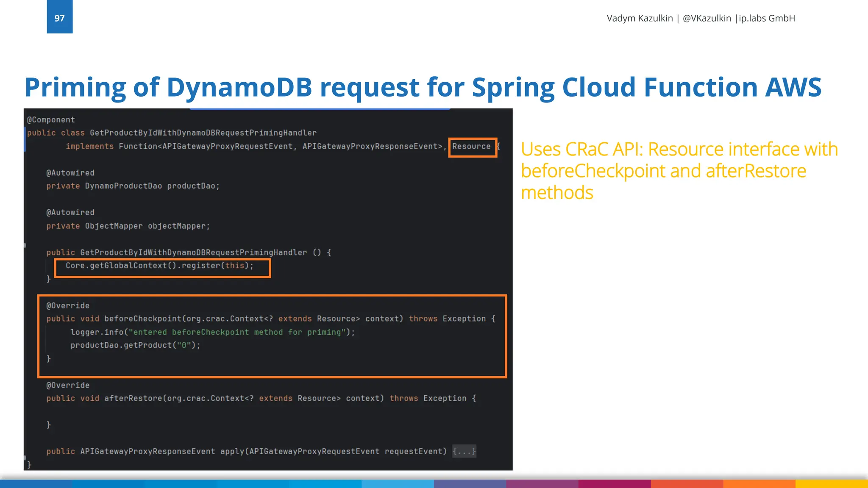
Task: Click the class name 'GetProductByIdWithDynamoDBRequestPrimingHandler' in declaration
Action: [203, 133]
